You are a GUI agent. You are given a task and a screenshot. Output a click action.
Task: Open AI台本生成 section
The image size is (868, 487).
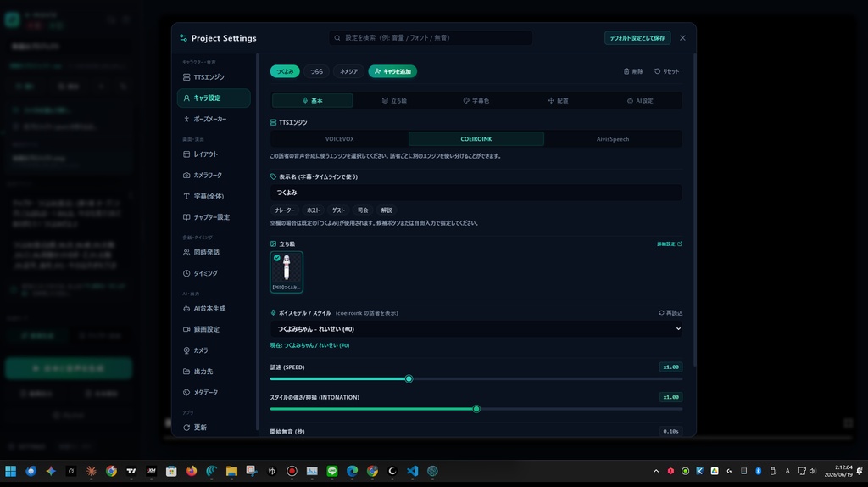[214, 309]
